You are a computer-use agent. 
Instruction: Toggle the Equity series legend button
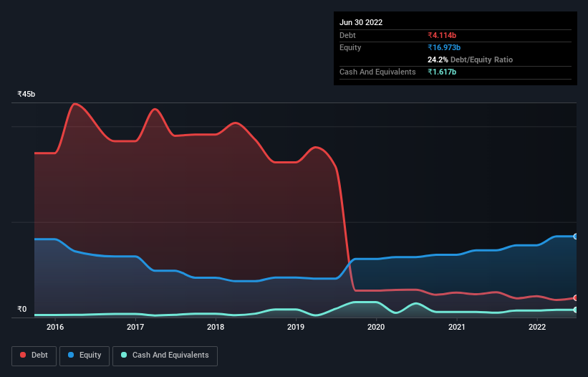tap(85, 355)
